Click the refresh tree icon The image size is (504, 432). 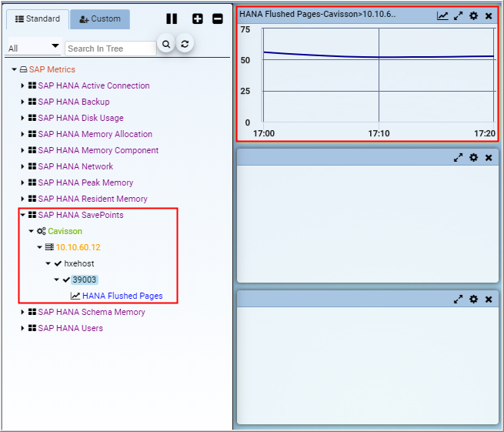[185, 44]
